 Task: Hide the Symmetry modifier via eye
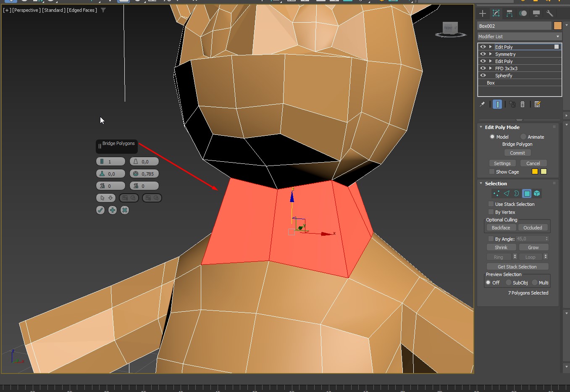tap(483, 54)
